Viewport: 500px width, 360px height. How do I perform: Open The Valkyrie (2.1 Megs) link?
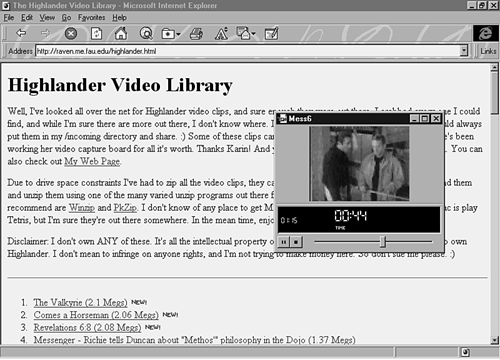pos(80,302)
